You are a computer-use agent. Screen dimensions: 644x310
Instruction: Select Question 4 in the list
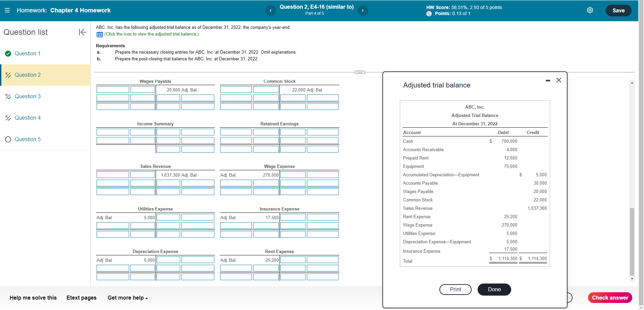click(x=28, y=118)
